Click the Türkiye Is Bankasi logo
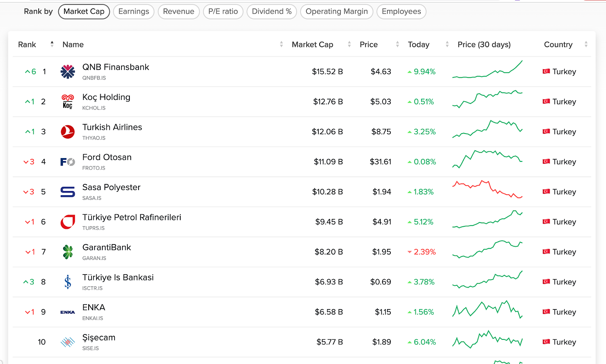606x364 pixels. [67, 282]
